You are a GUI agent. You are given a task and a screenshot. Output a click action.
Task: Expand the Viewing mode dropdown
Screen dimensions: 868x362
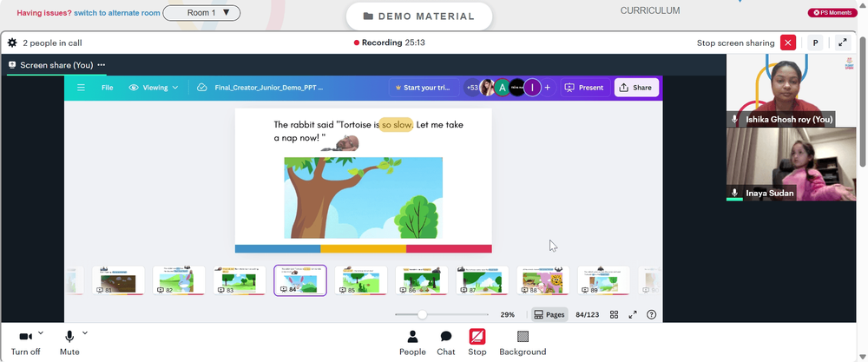pyautogui.click(x=154, y=88)
